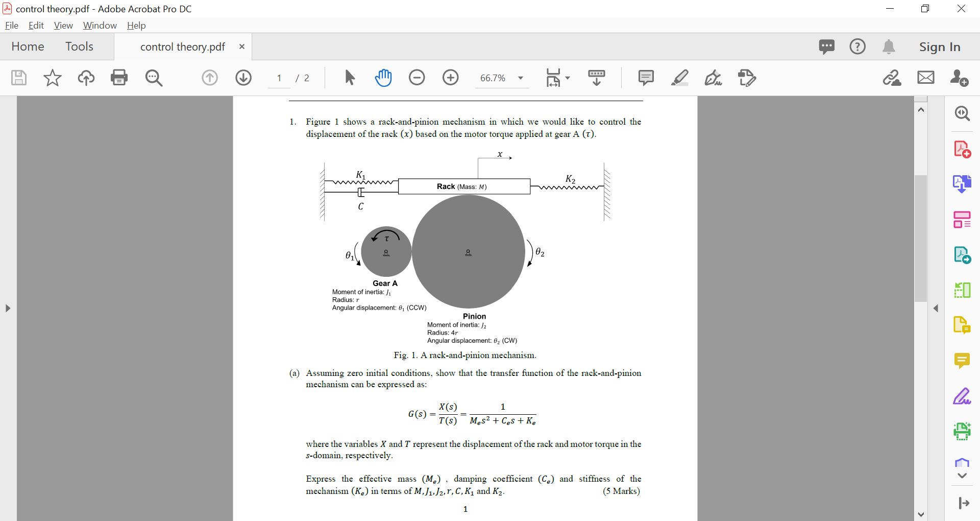Screen dimensions: 980x521
Task: Print the document
Action: pos(119,78)
